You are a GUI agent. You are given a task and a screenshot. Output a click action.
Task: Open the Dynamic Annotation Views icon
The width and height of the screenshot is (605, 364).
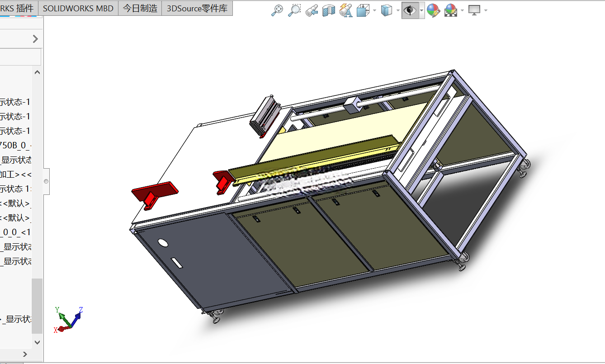346,10
